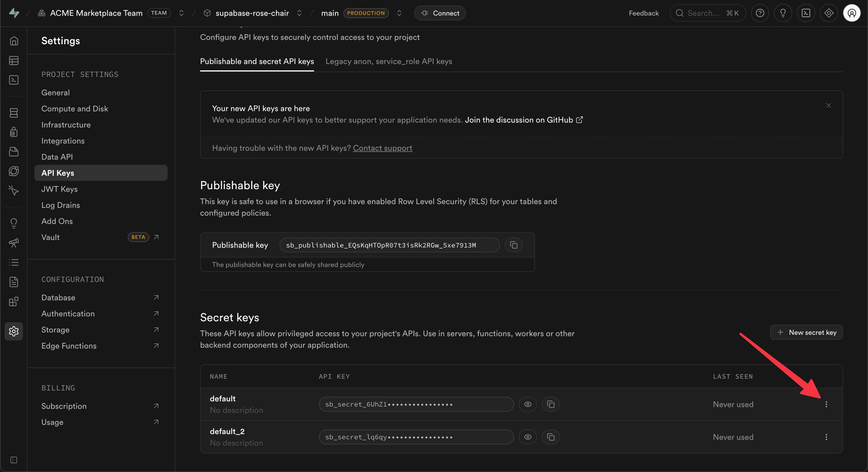Open the Storage folder sidebar icon
Viewport: 868px width, 472px height.
pos(14,152)
